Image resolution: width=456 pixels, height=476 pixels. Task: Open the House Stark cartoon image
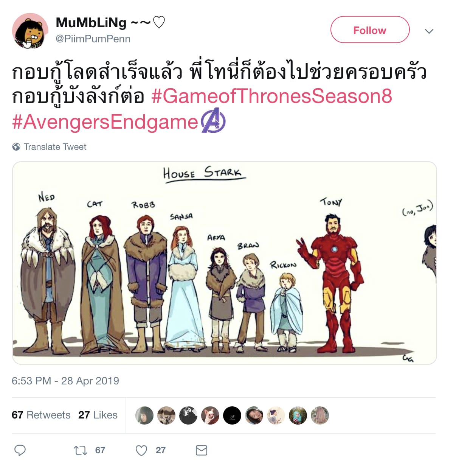pos(225,263)
